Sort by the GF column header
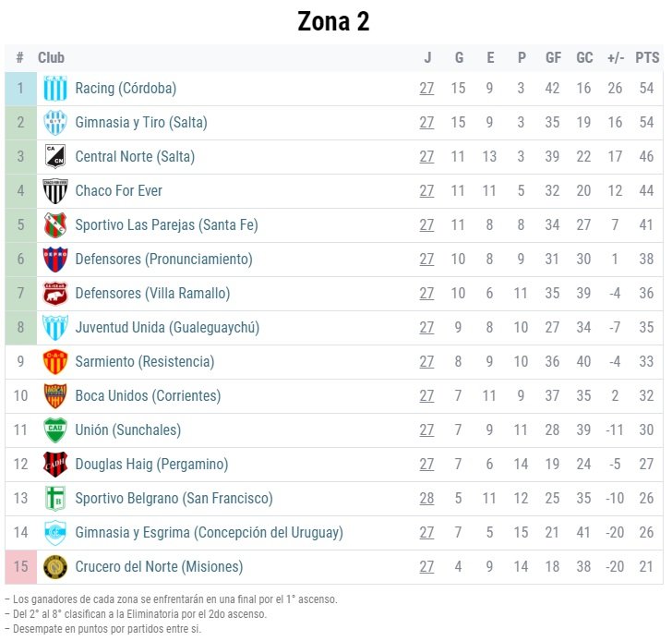This screenshot has width=672, height=641. click(553, 58)
